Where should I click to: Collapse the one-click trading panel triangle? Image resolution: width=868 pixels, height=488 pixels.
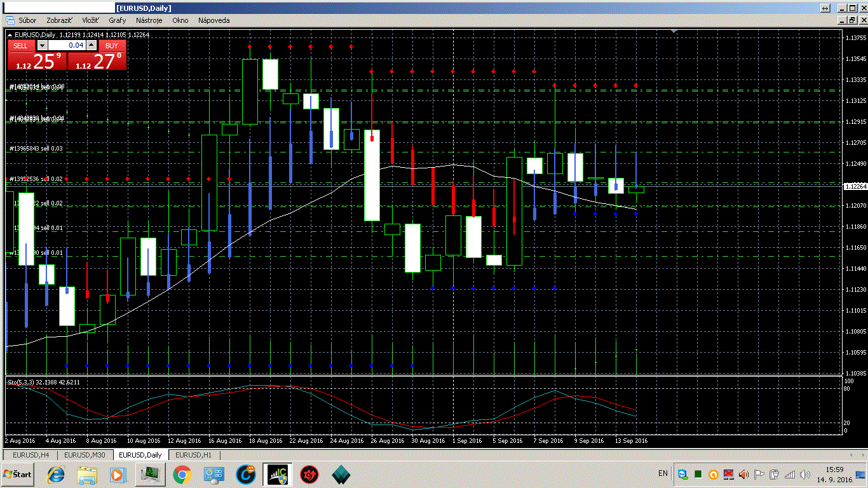[x=10, y=34]
